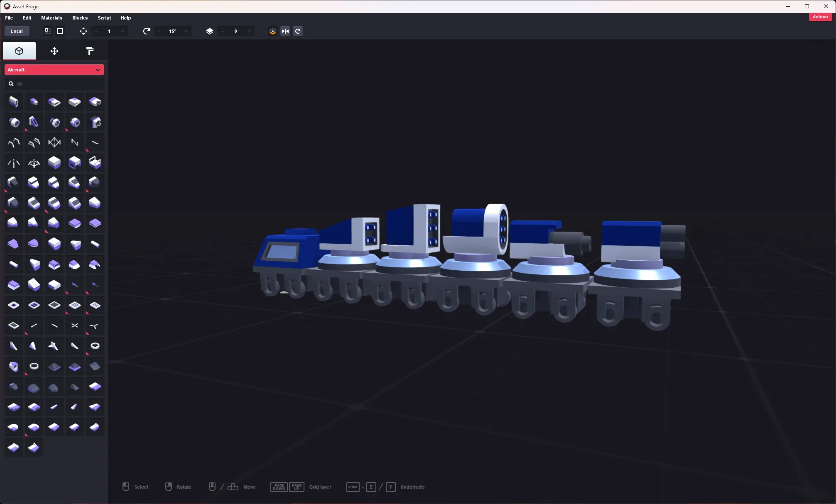836x504 pixels.
Task: Toggle the single viewport layout button
Action: 60,31
